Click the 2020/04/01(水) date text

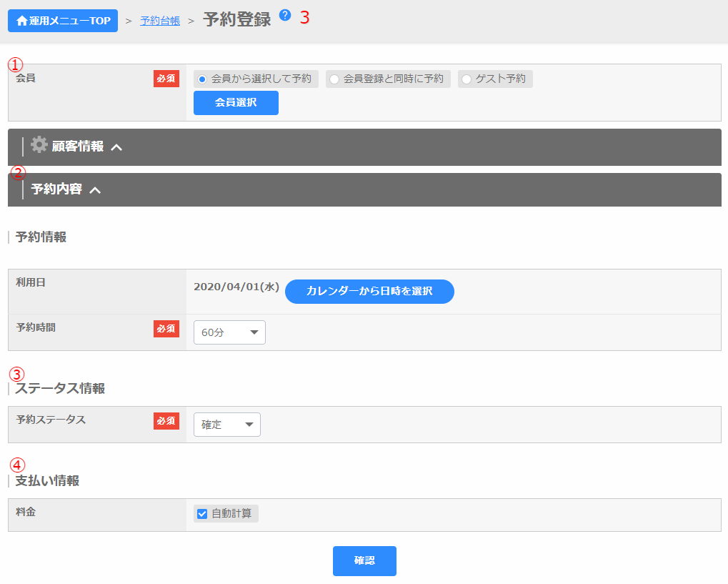pyautogui.click(x=236, y=287)
